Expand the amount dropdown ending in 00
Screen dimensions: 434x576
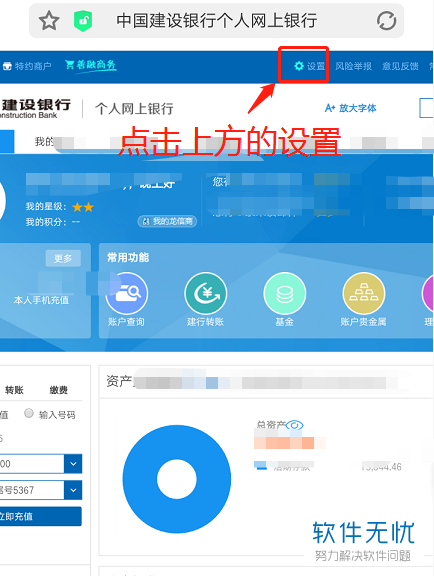click(73, 464)
